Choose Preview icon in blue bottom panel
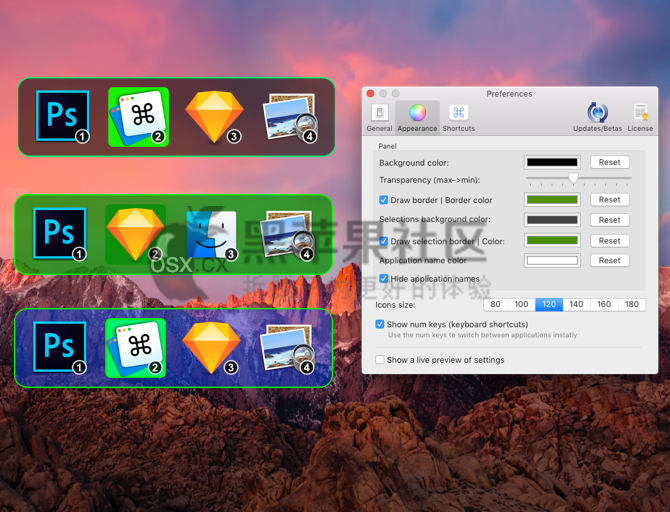The image size is (670, 512). click(288, 348)
